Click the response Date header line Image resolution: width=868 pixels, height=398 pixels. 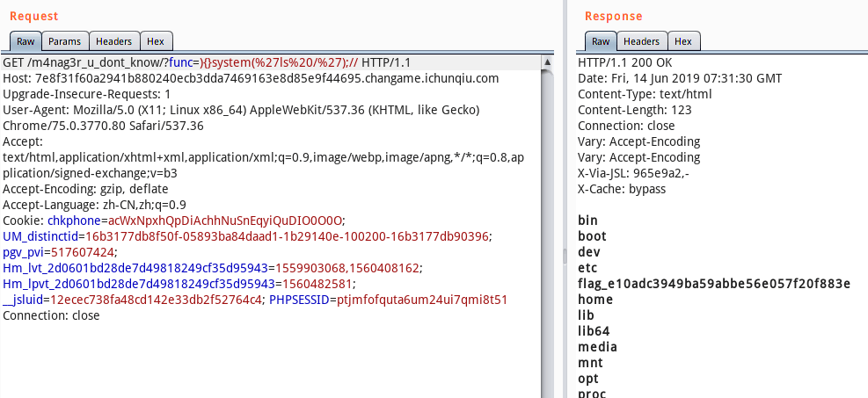tap(680, 78)
